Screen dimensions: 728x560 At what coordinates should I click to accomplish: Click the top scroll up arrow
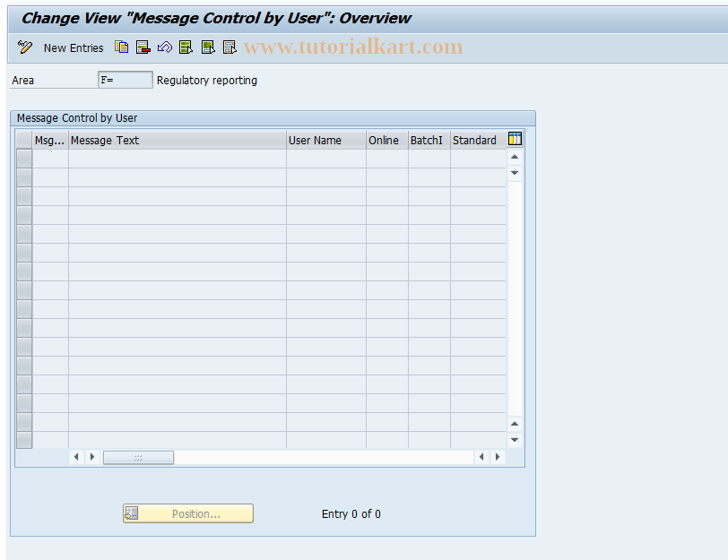tap(515, 158)
